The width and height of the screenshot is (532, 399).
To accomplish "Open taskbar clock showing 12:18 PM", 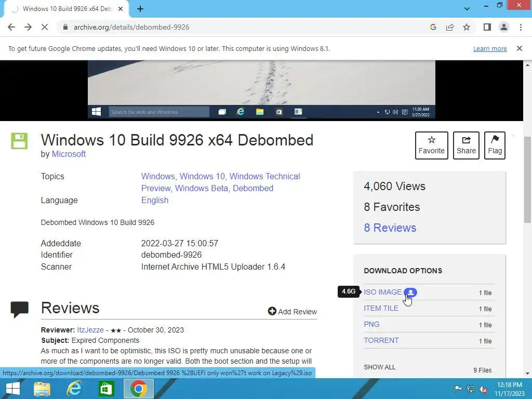I will click(510, 389).
